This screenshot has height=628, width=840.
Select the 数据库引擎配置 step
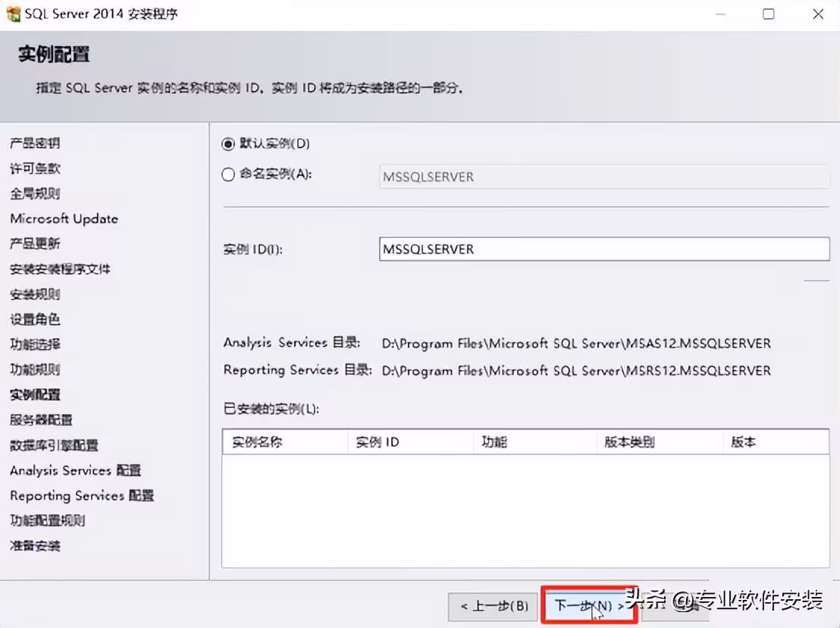tap(54, 445)
